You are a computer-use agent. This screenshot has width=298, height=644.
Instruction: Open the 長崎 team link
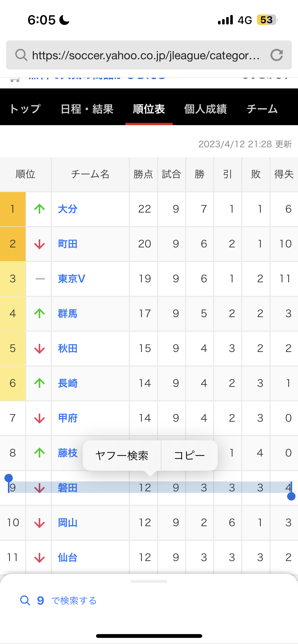pos(68,383)
